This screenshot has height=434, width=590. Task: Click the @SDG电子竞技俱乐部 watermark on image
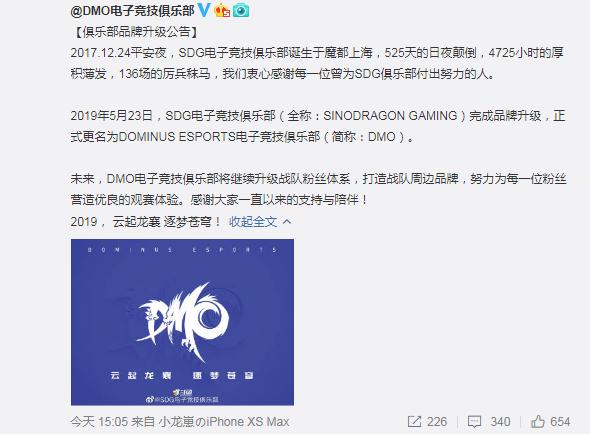click(x=182, y=399)
